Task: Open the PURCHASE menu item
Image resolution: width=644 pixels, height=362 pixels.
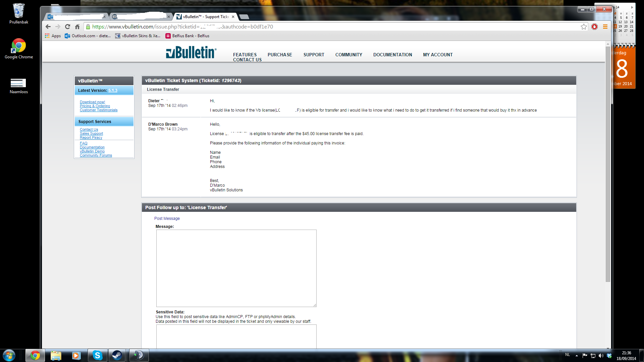Action: 280,55
